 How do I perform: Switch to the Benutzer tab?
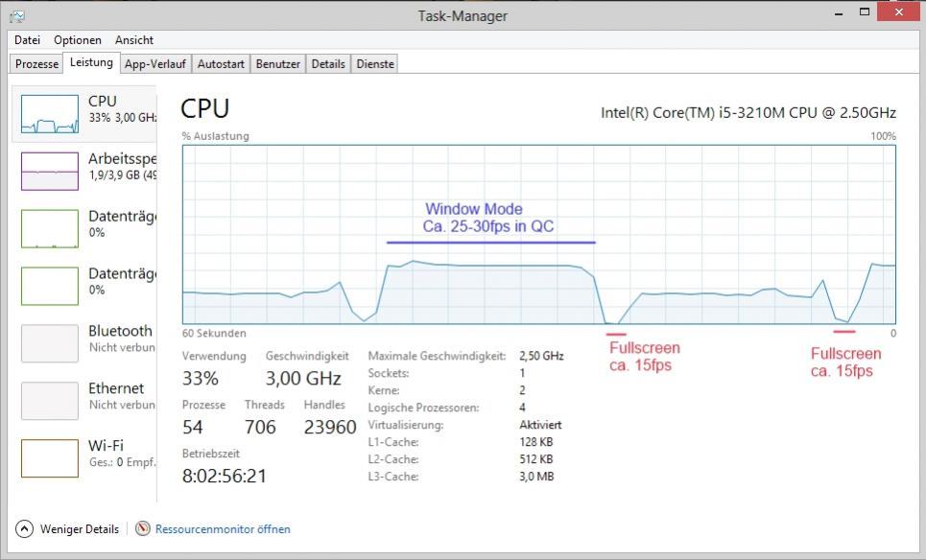pos(278,64)
